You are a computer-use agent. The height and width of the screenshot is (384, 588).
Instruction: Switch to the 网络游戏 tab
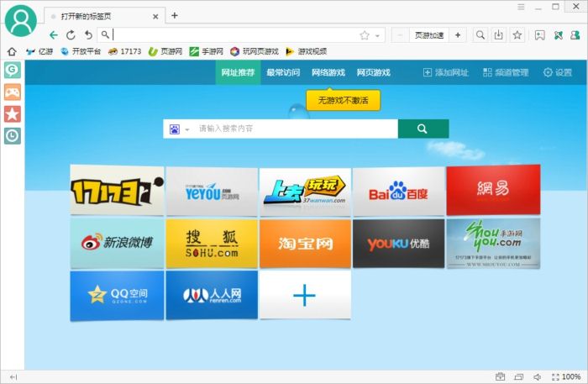[328, 72]
